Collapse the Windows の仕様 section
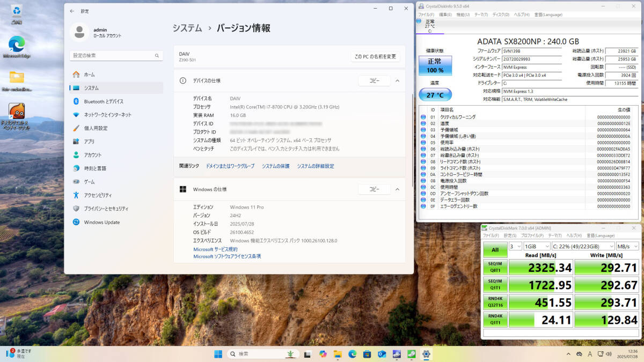Viewport: 644px width, 362px height. 397,189
